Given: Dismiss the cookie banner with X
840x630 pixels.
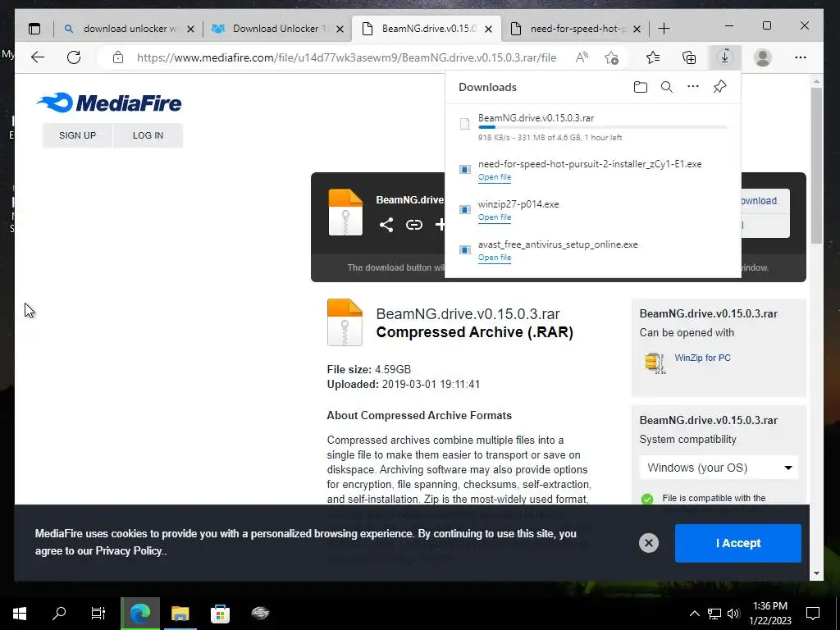Looking at the screenshot, I should click(x=648, y=543).
